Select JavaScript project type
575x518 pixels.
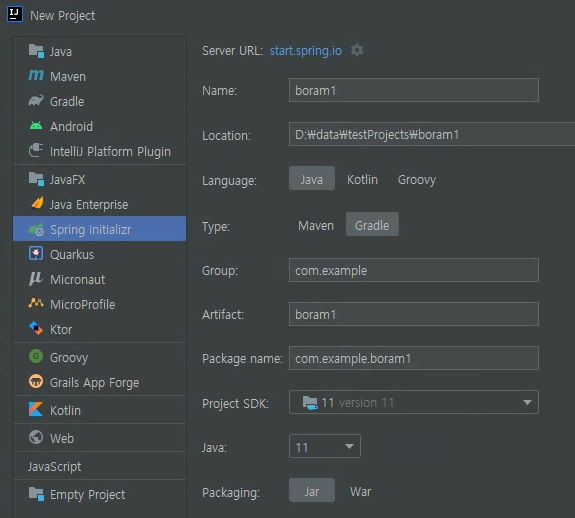tap(54, 466)
